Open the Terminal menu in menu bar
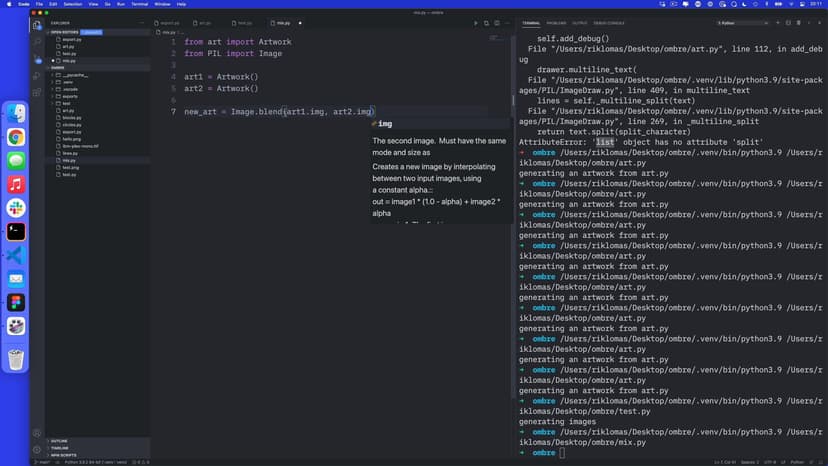 [x=139, y=4]
